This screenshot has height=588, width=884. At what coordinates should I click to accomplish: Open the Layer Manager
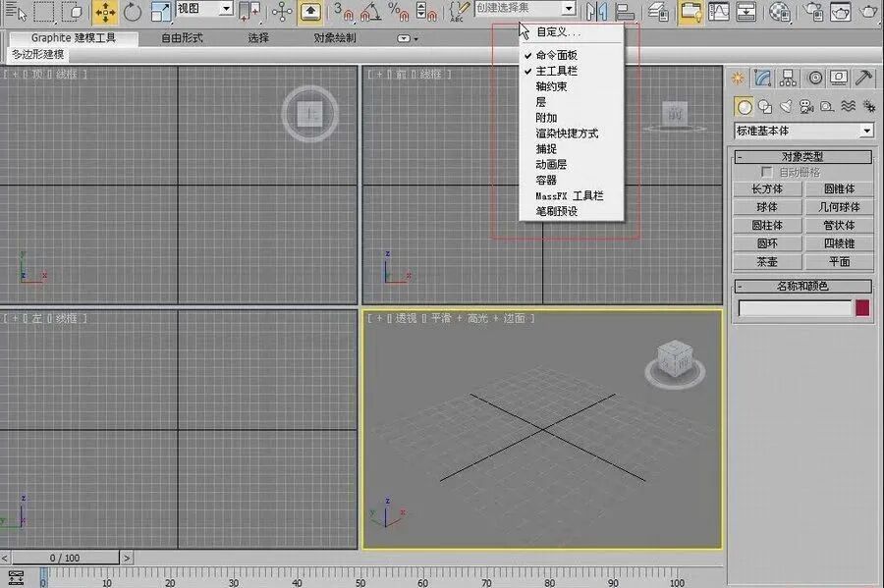657,12
